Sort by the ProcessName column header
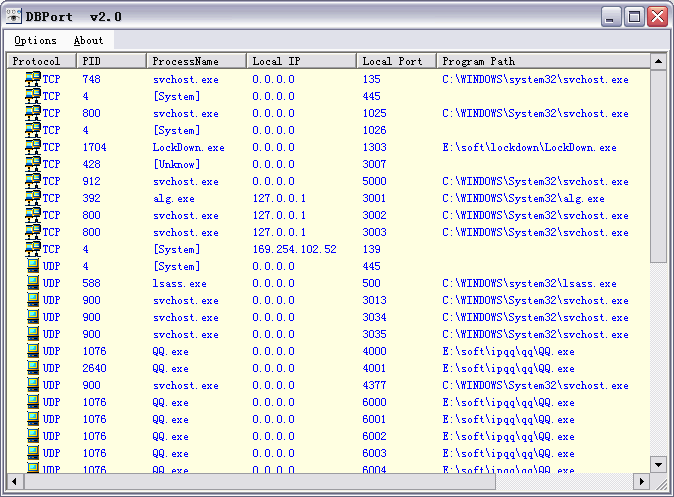The image size is (674, 497). (x=196, y=61)
